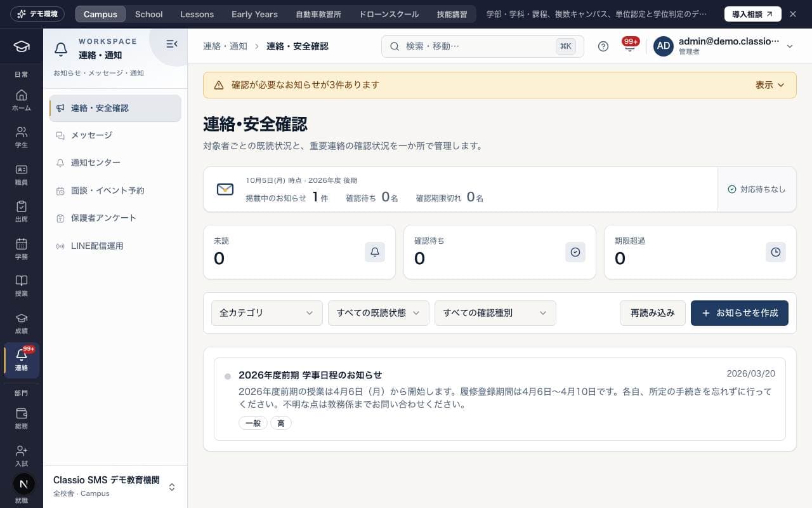Open the 総務 wallet icon
Viewport: 812px width, 508px height.
(x=22, y=418)
